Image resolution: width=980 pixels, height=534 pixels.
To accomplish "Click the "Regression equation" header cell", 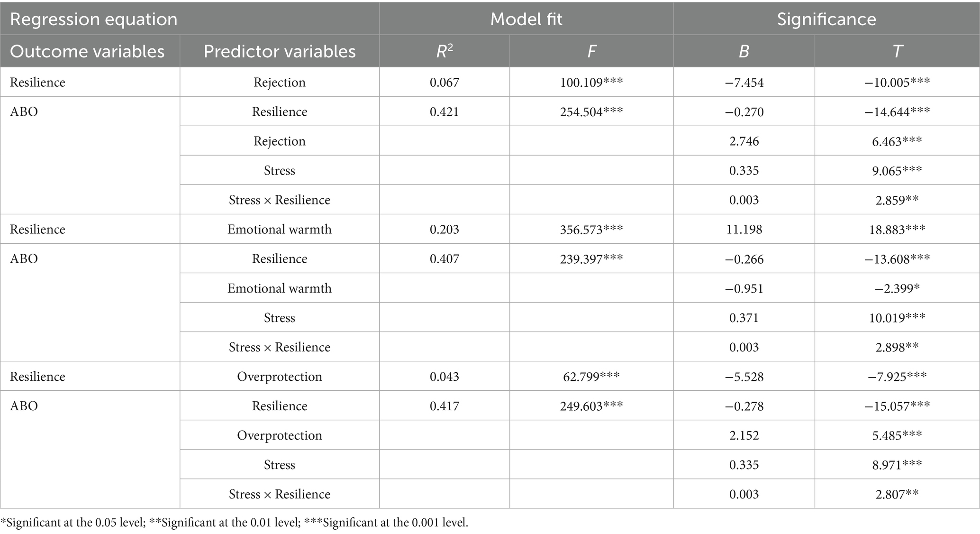I will click(x=94, y=19).
